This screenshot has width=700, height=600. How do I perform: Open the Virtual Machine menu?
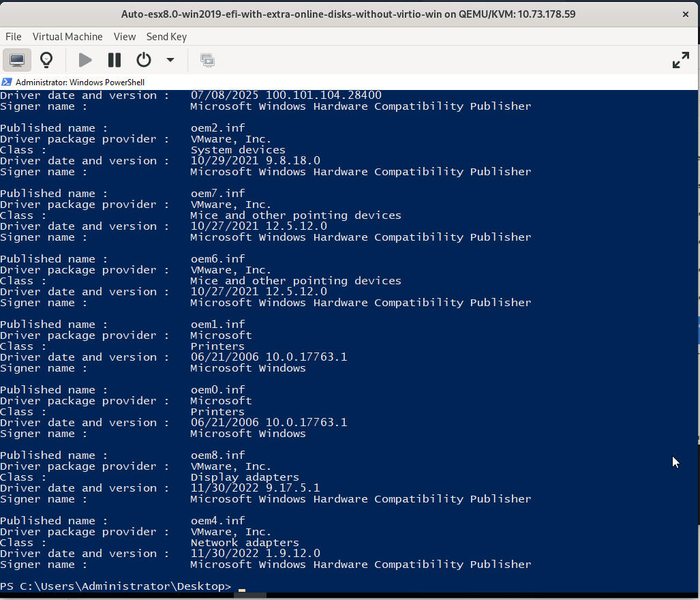pos(67,37)
